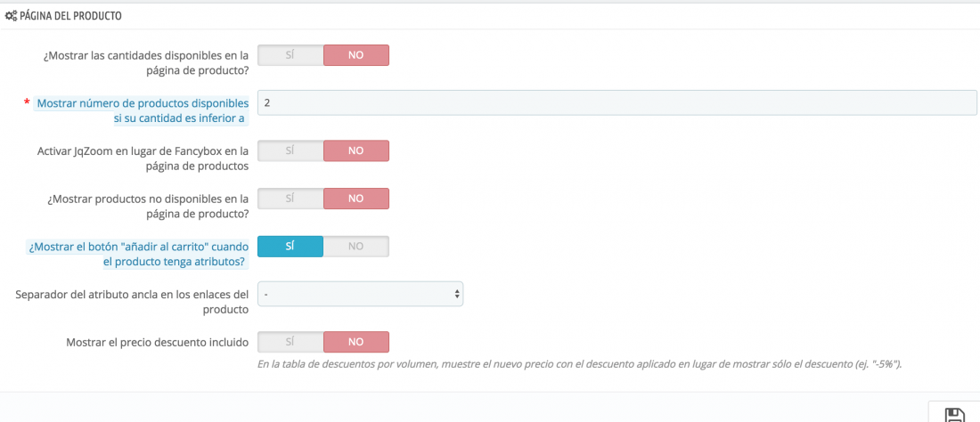The height and width of the screenshot is (422, 980).
Task: Click the products quantity threshold input field
Action: coord(617,103)
